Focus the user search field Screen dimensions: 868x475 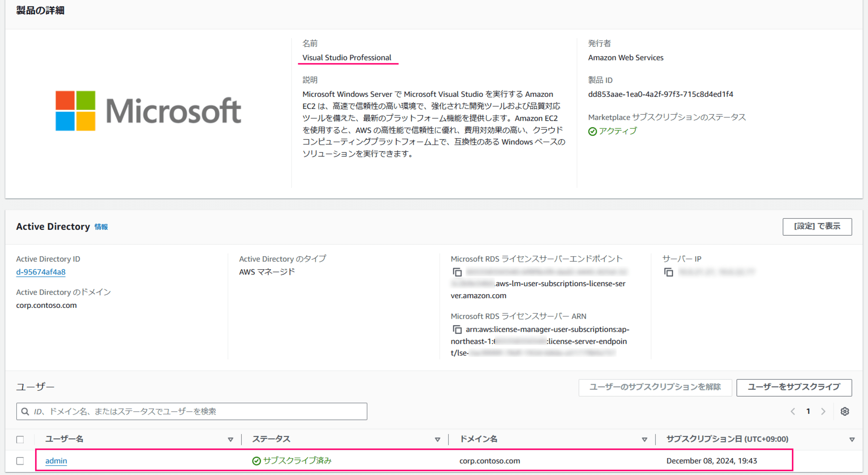coord(192,411)
